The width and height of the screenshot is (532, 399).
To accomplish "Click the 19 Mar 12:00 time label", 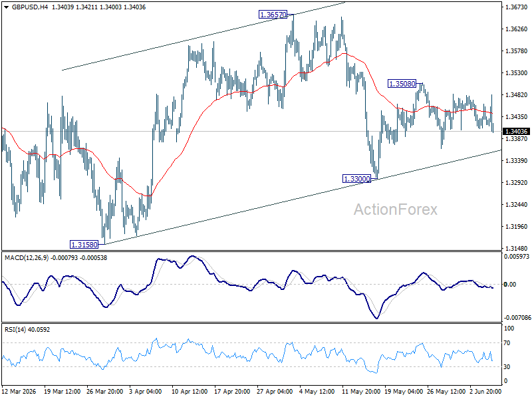I will (x=62, y=391).
